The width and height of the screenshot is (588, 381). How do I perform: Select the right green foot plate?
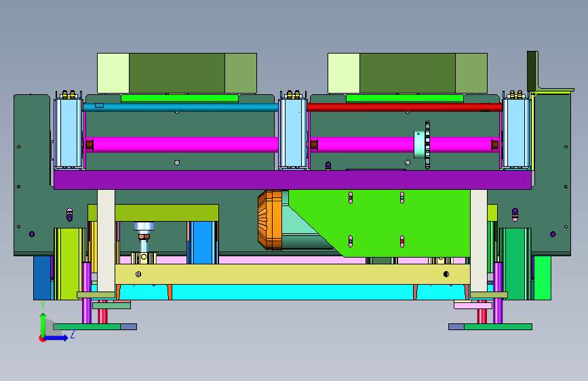coord(498,327)
